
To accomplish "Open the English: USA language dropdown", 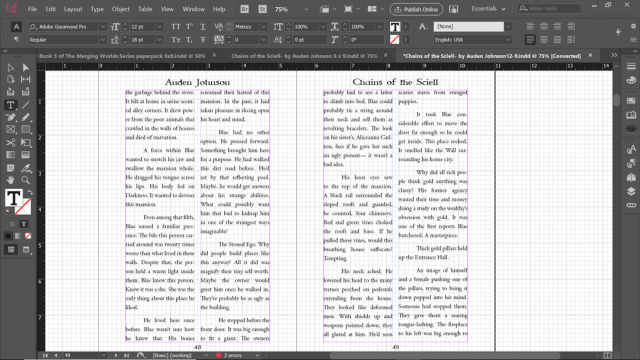I will point(473,40).
